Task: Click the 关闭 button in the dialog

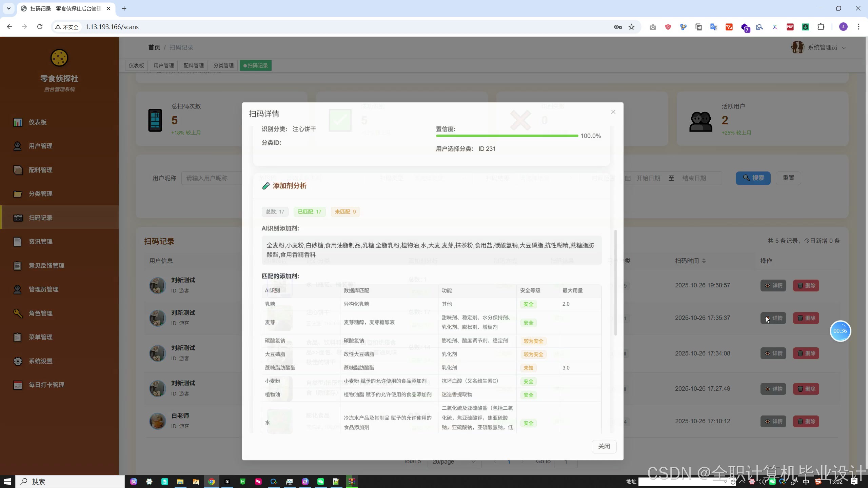Action: [604, 446]
